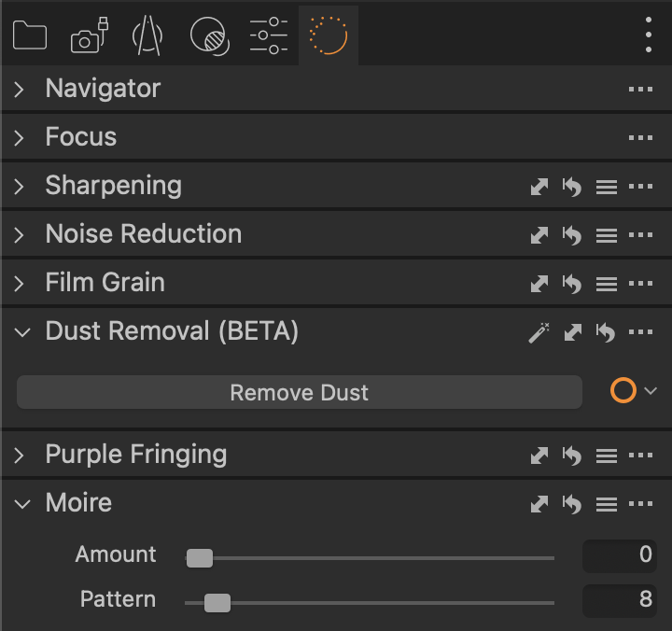672x631 pixels.
Task: Open the Moire three-dot options menu
Action: click(x=640, y=503)
